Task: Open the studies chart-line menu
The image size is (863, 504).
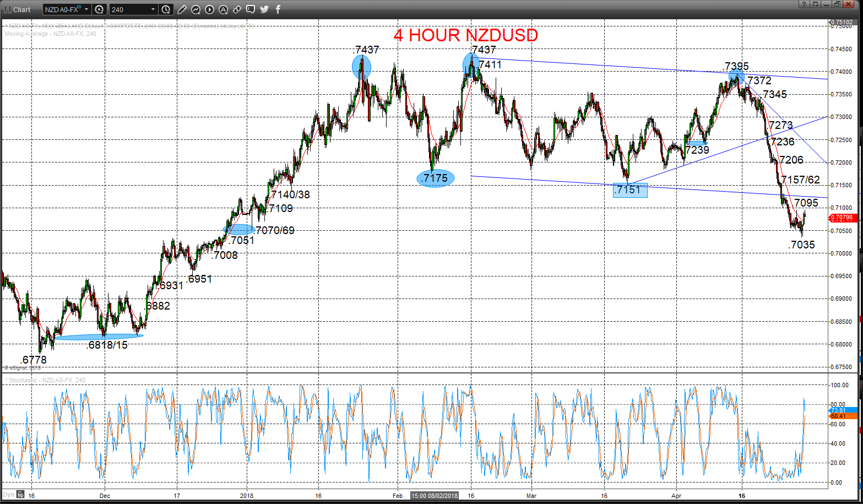Action: tap(196, 9)
